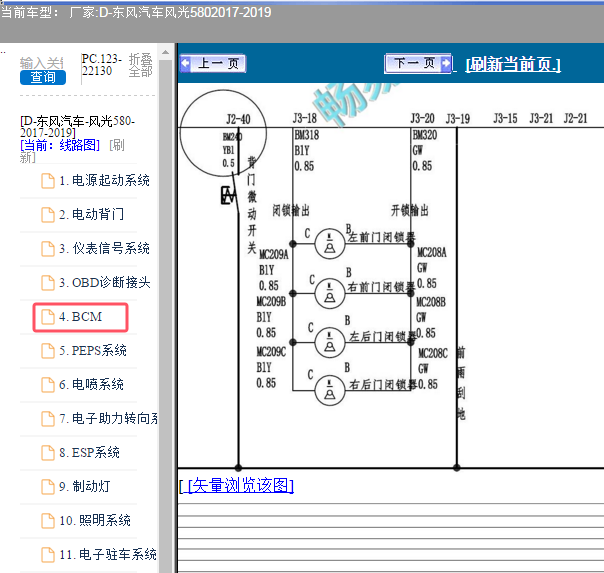Open 5. PEPS系统 tree item
Screen dimensions: 604x573
tap(92, 351)
